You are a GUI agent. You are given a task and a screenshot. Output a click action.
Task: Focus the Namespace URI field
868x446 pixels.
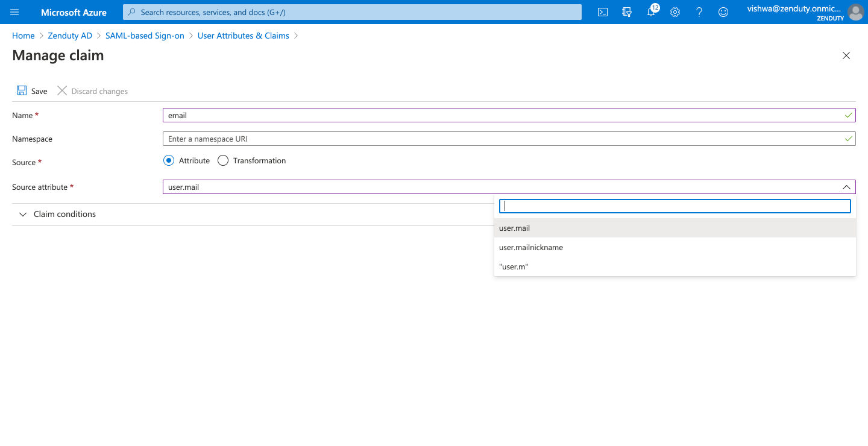click(x=509, y=139)
